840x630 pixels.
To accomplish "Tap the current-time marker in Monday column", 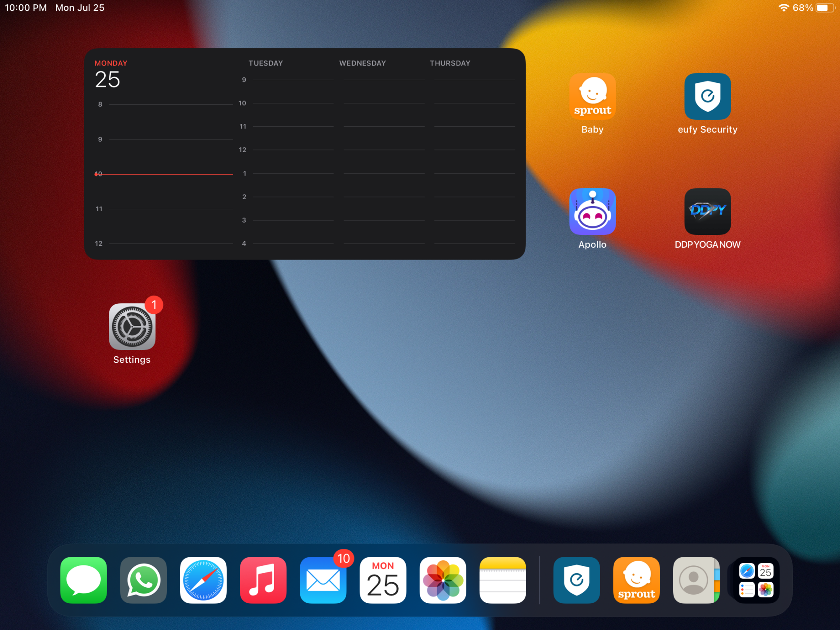I will 164,174.
